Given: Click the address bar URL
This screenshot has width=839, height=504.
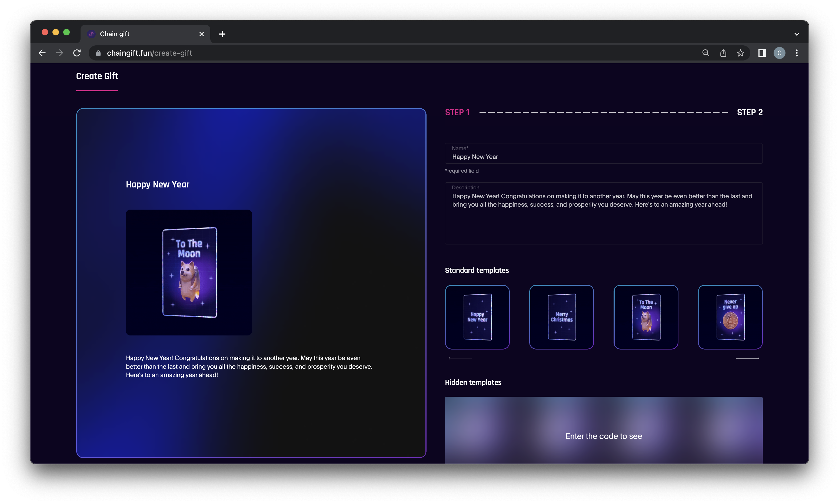Looking at the screenshot, I should coord(149,53).
